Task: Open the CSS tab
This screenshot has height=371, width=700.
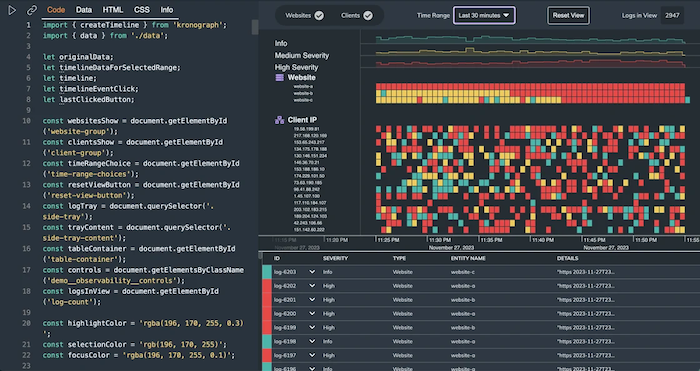Action: pos(142,10)
